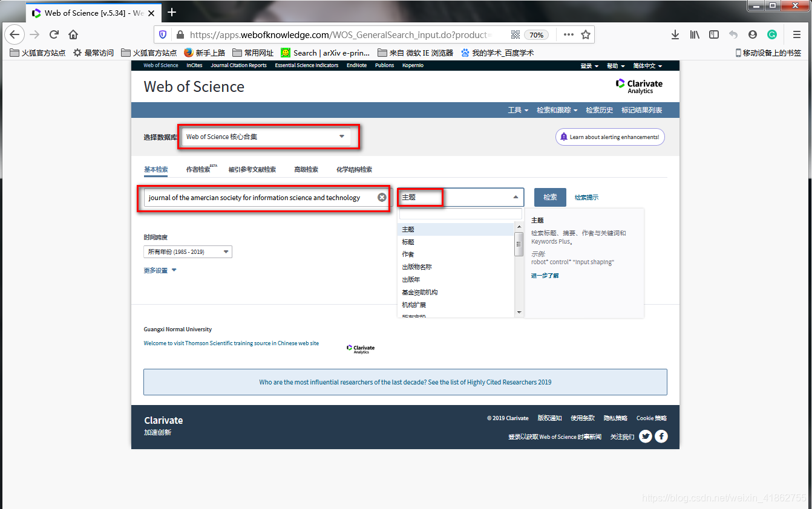This screenshot has height=509, width=812.
Task: Open the Firefox account avatar icon
Action: [753, 34]
